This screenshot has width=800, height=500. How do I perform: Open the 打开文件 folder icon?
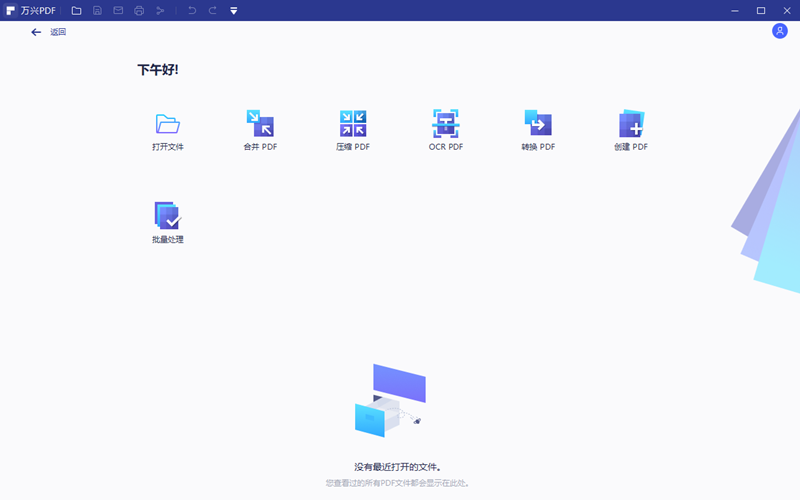(x=167, y=124)
